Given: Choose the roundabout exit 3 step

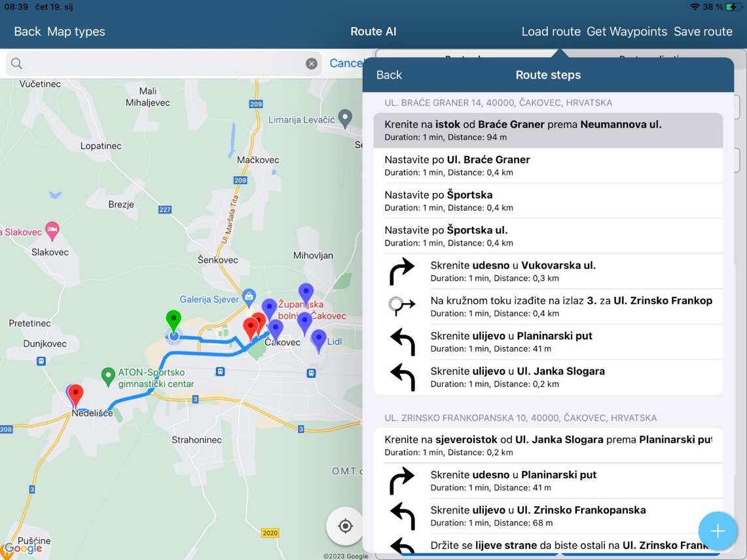Looking at the screenshot, I should [x=548, y=307].
